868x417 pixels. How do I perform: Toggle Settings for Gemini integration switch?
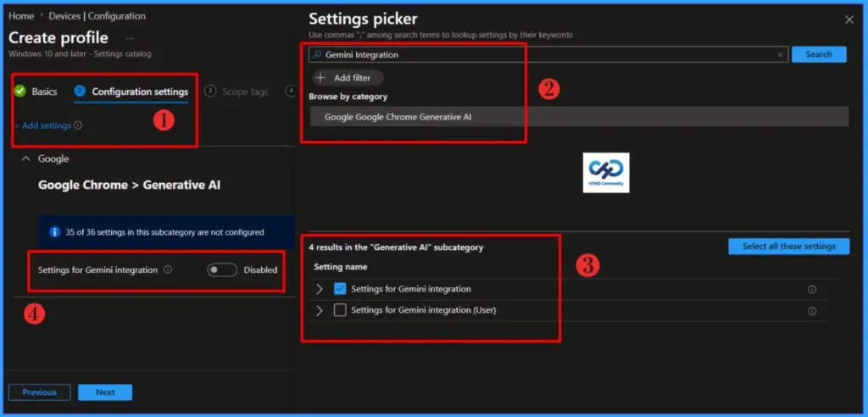click(x=222, y=270)
